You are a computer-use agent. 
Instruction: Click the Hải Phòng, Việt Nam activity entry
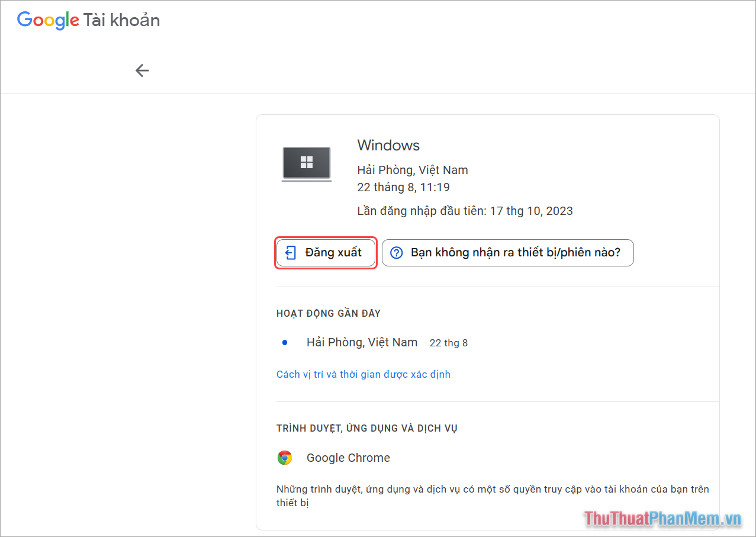pyautogui.click(x=361, y=342)
